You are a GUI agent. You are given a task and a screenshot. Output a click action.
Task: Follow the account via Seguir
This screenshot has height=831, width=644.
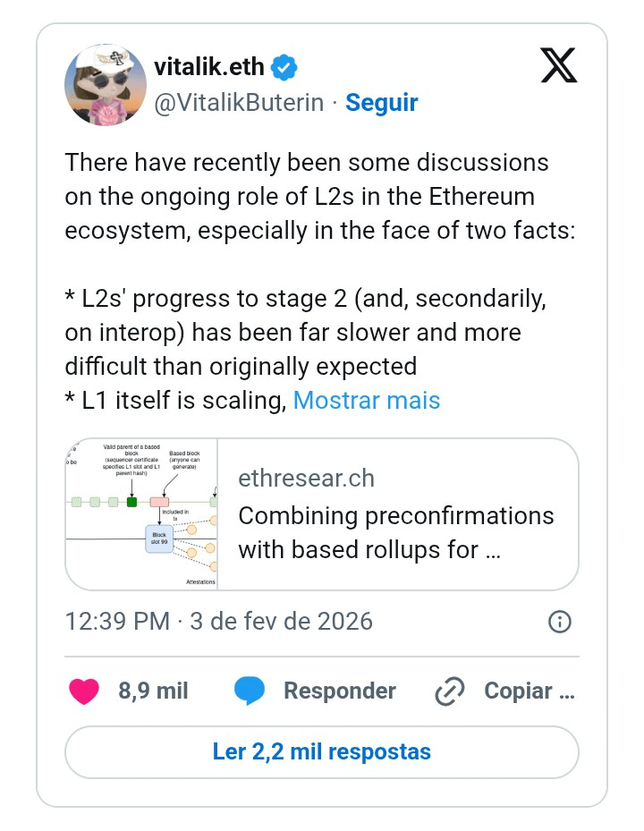point(382,102)
